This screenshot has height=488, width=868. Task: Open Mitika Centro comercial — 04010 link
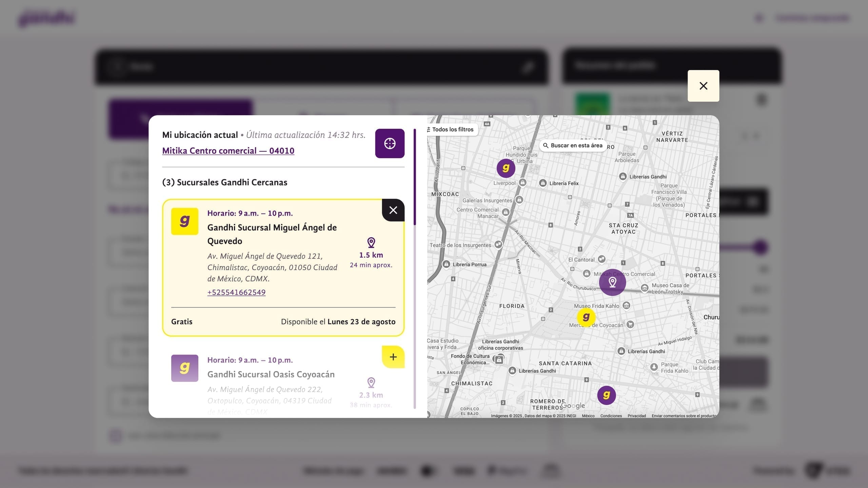click(x=228, y=150)
